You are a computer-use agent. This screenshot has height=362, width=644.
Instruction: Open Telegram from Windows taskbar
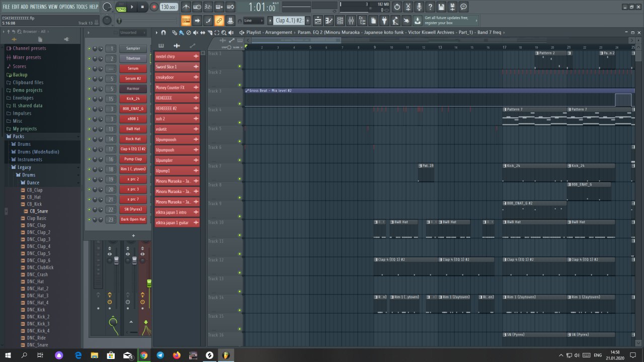160,355
